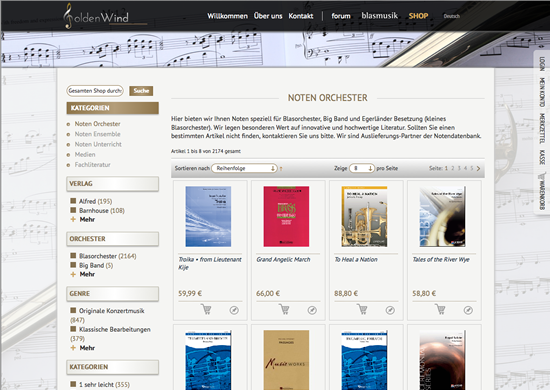Add Tales of the River Wye to cart
This screenshot has width=550, height=390.
coord(440,309)
